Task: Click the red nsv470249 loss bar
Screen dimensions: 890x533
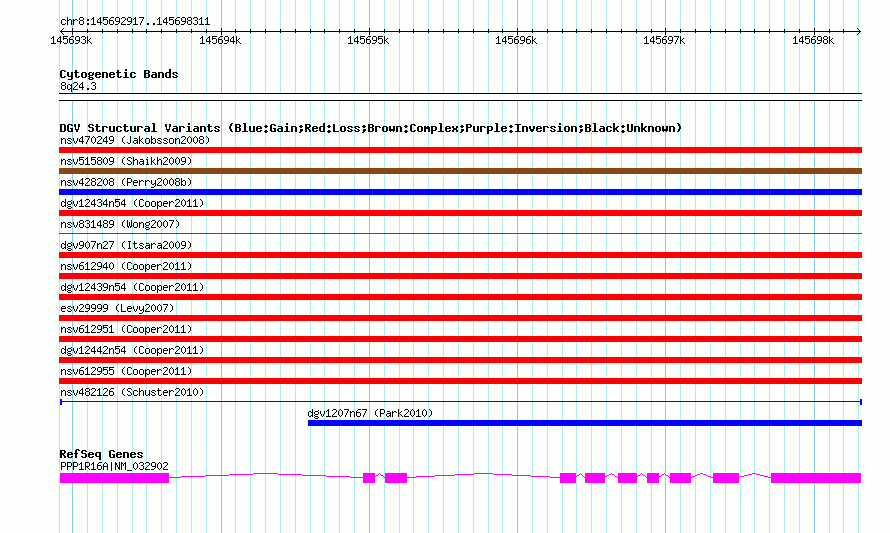Action: [460, 150]
